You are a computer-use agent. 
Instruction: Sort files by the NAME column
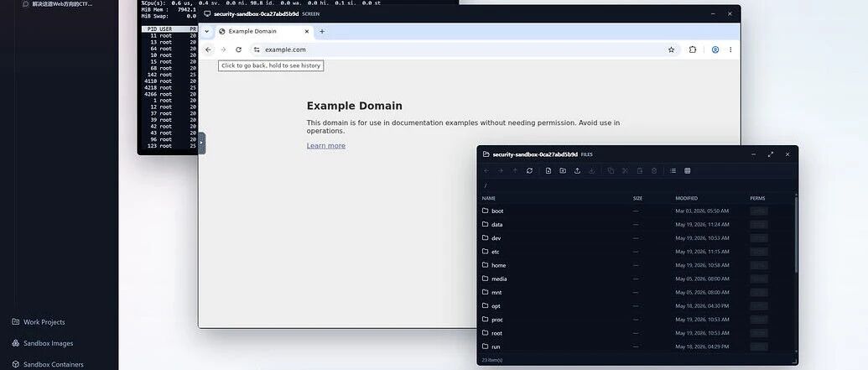[x=489, y=198]
